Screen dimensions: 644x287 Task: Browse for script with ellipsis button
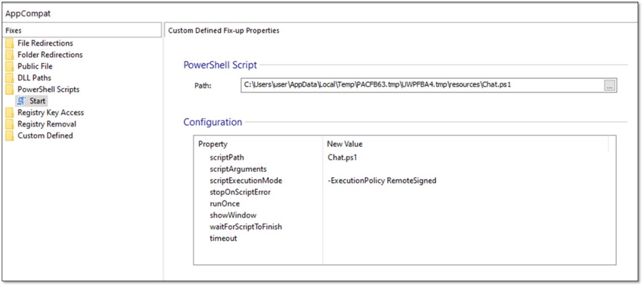pos(609,85)
